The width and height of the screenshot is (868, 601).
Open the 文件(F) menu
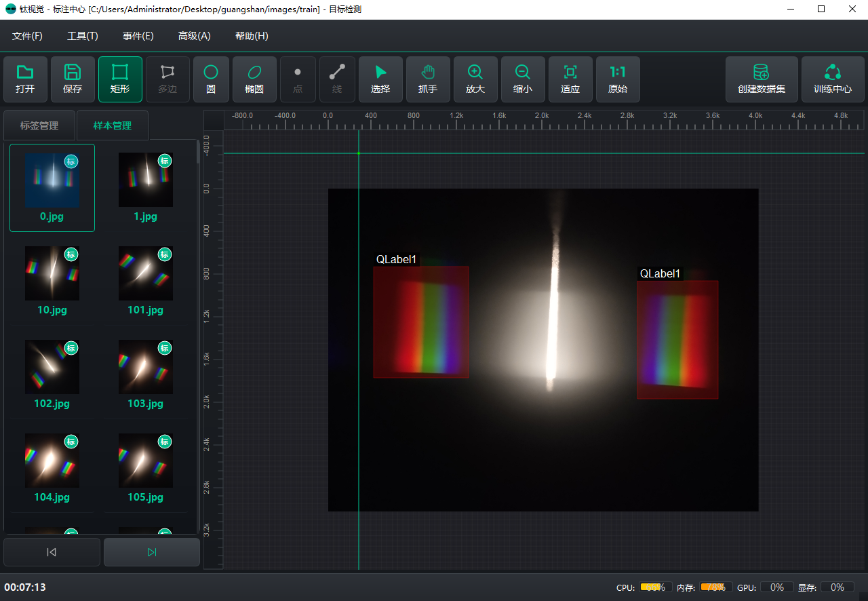27,36
